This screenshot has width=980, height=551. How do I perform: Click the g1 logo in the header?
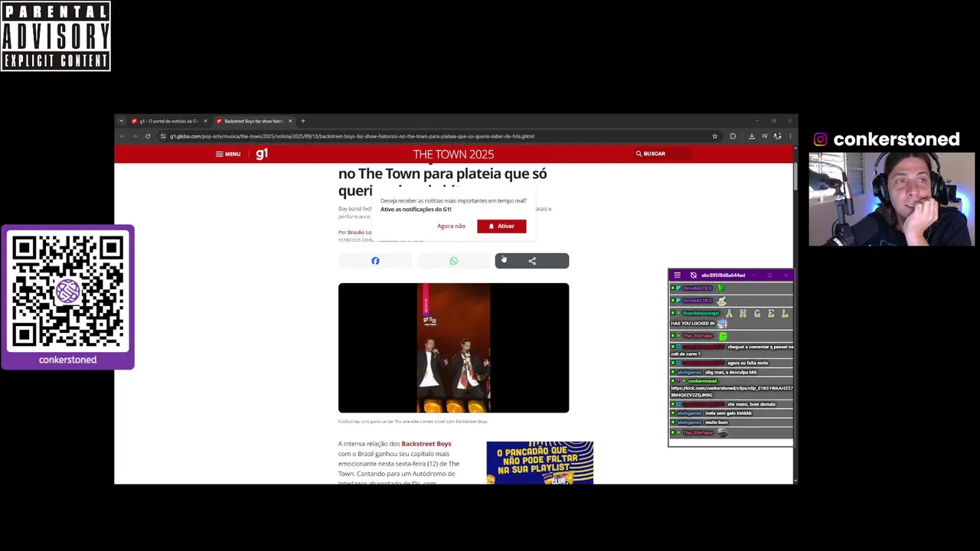[262, 154]
